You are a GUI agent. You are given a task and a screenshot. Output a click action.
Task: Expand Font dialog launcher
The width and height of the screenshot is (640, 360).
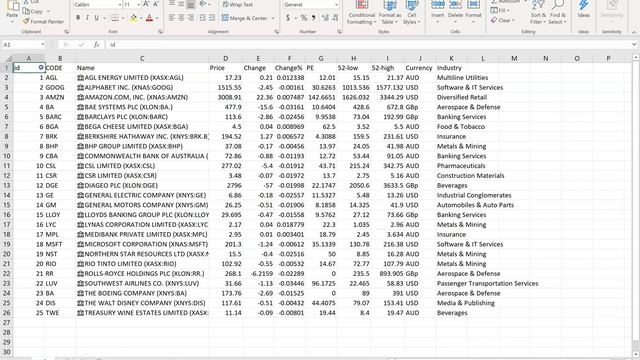(160, 31)
